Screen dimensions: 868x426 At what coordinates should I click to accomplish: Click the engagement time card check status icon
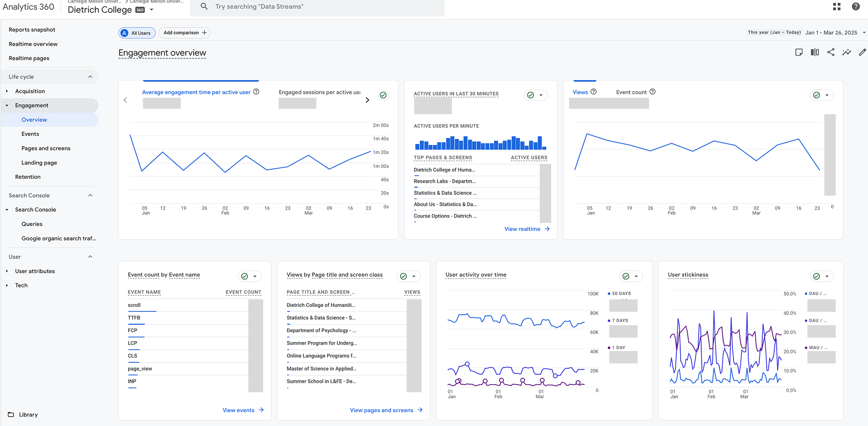(x=383, y=95)
